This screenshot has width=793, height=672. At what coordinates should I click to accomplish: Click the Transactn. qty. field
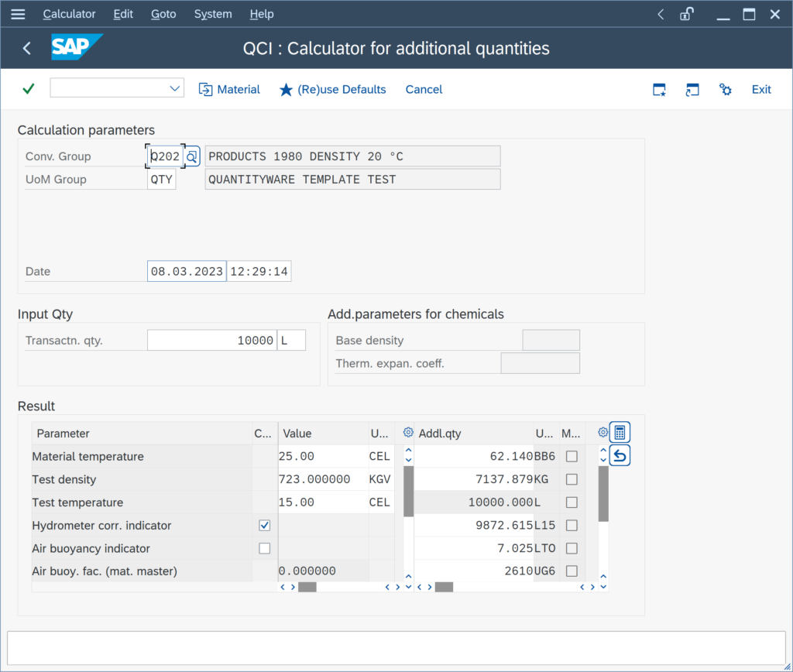[212, 341]
